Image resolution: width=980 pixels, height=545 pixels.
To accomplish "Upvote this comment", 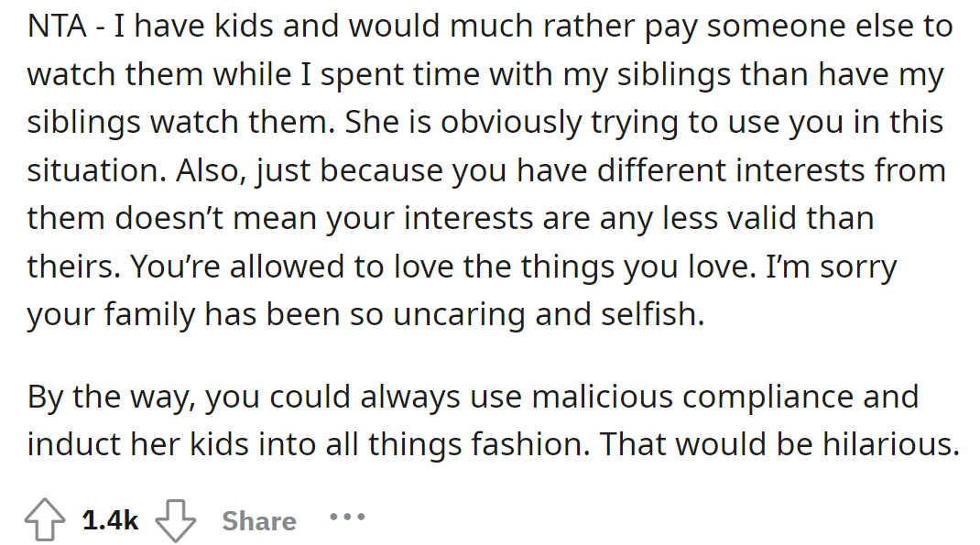I will [47, 520].
